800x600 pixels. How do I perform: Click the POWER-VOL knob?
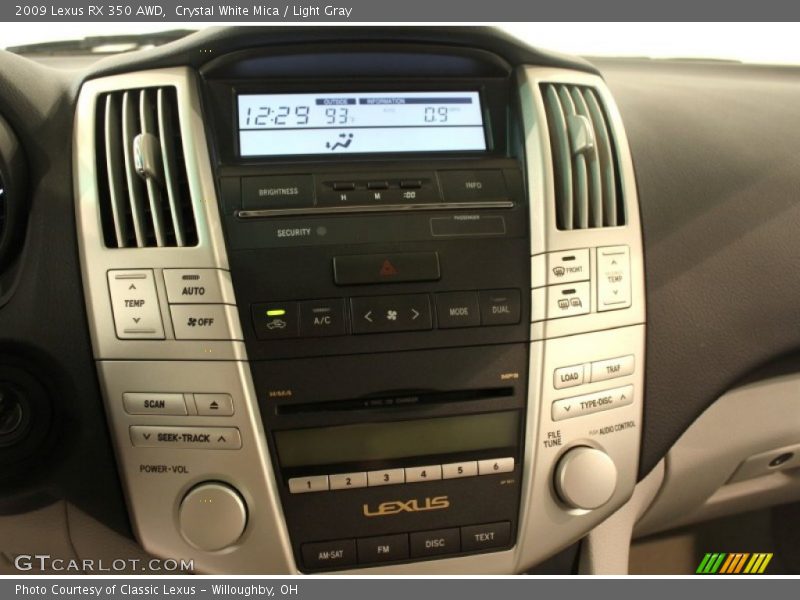point(212,516)
